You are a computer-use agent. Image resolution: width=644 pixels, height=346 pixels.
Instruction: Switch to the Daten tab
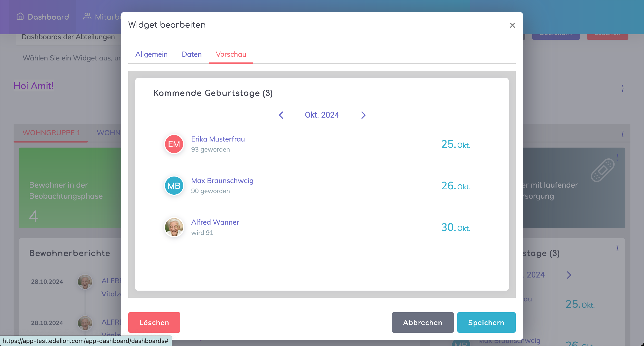coord(192,54)
